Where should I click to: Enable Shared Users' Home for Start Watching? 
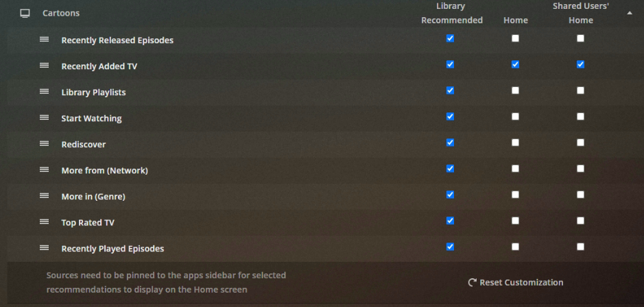[x=580, y=116]
